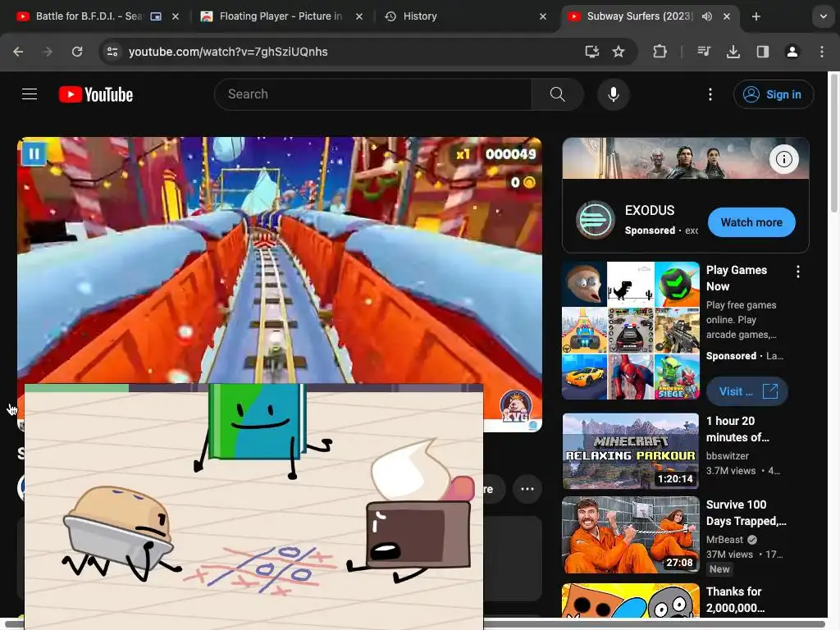Open the media controls icon
The width and height of the screenshot is (840, 630).
click(704, 52)
